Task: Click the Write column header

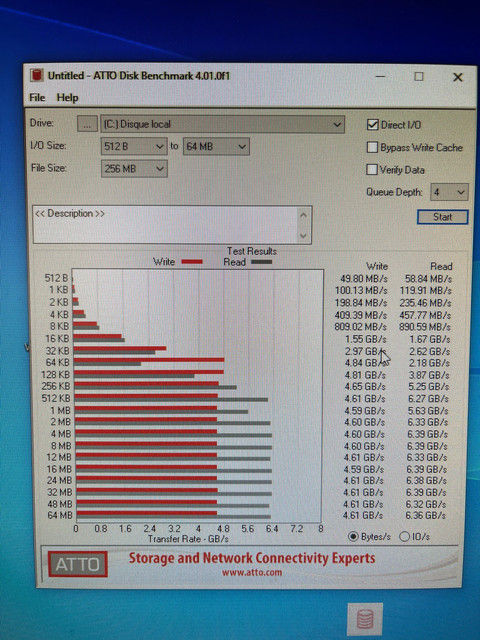Action: pyautogui.click(x=377, y=267)
